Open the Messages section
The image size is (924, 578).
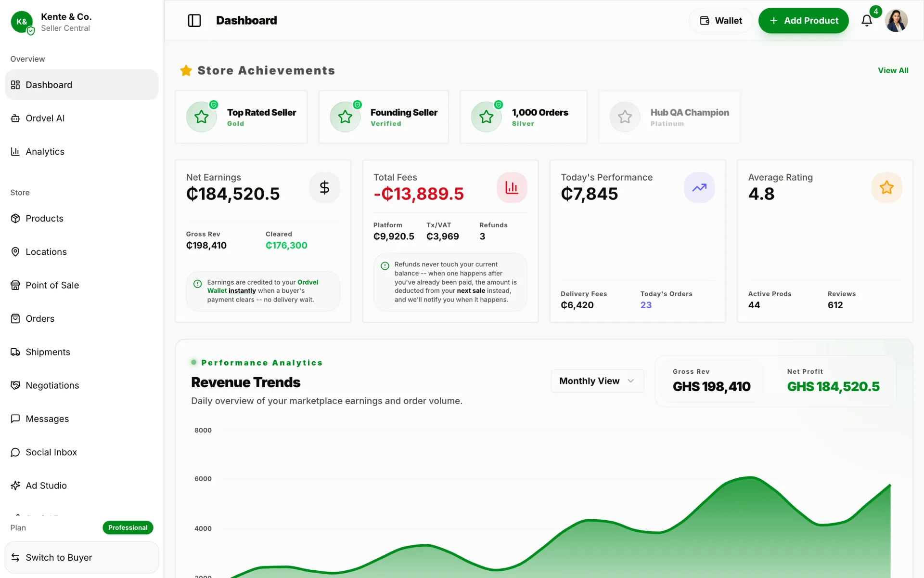coord(82,419)
